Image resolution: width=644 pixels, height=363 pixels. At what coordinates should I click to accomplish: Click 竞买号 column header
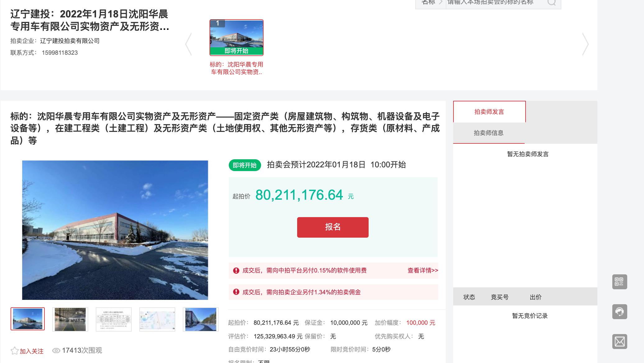coord(500,297)
